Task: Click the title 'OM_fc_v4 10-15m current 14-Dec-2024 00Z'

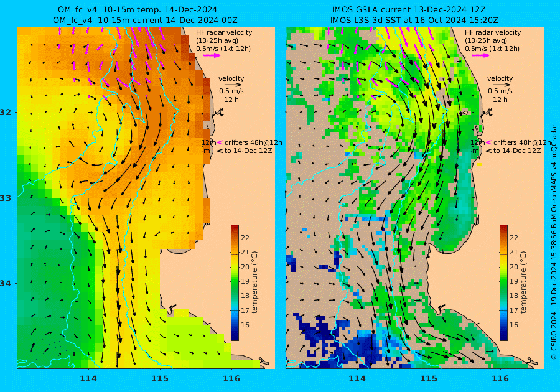Action: pos(145,21)
